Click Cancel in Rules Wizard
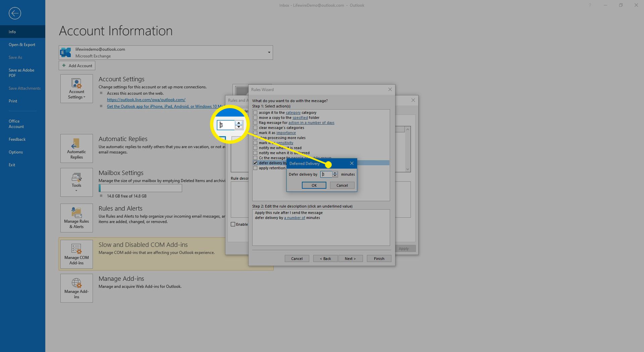 [297, 259]
